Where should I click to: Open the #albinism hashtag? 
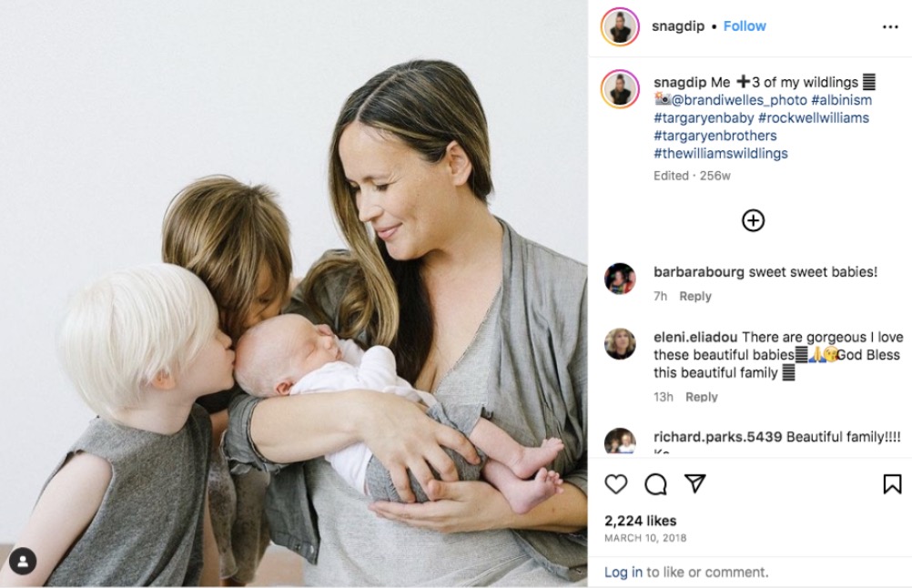point(841,100)
